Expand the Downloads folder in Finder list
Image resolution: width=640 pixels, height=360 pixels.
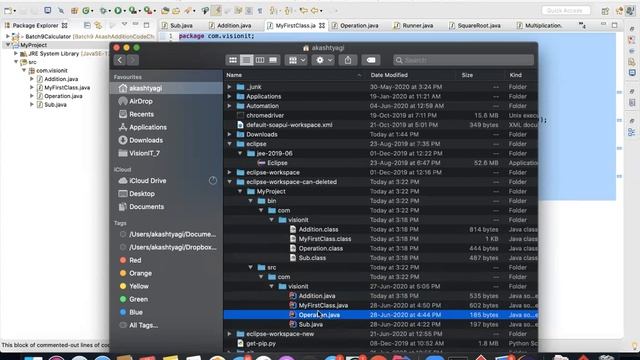pos(229,134)
